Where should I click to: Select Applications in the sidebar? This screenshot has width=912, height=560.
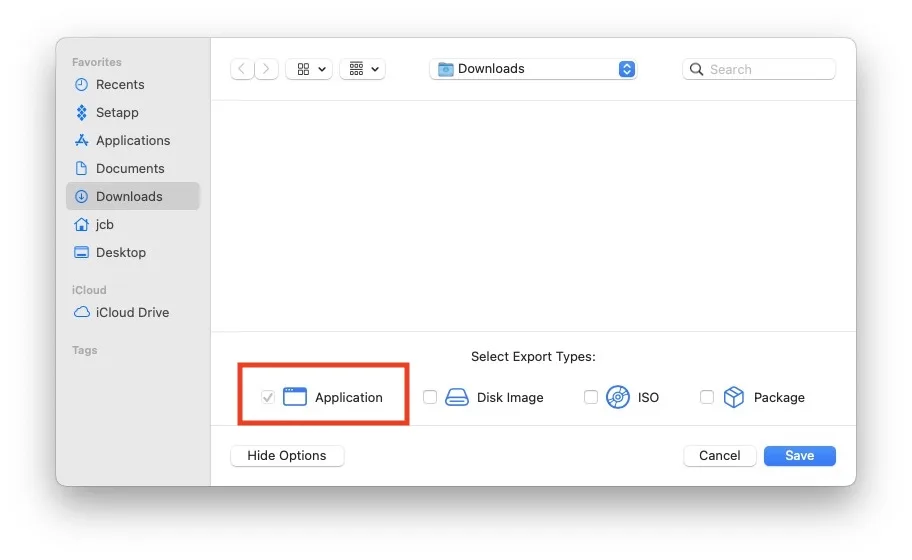pos(132,141)
